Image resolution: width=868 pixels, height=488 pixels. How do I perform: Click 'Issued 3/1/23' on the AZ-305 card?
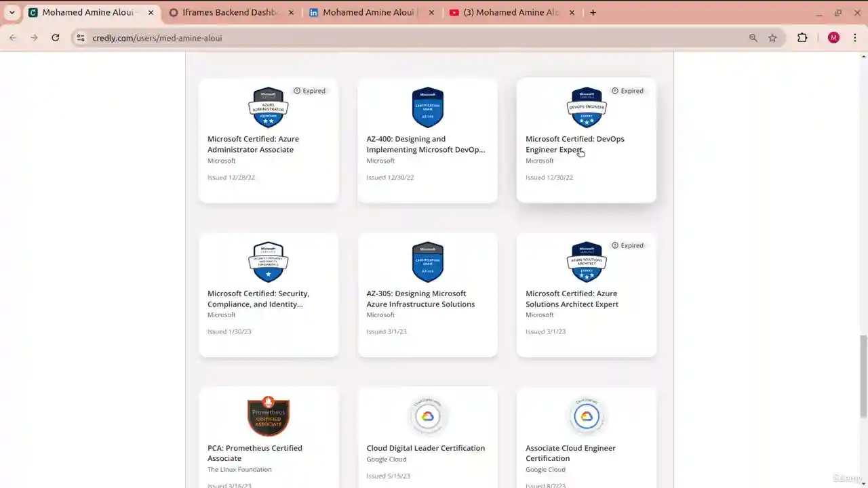tap(387, 332)
